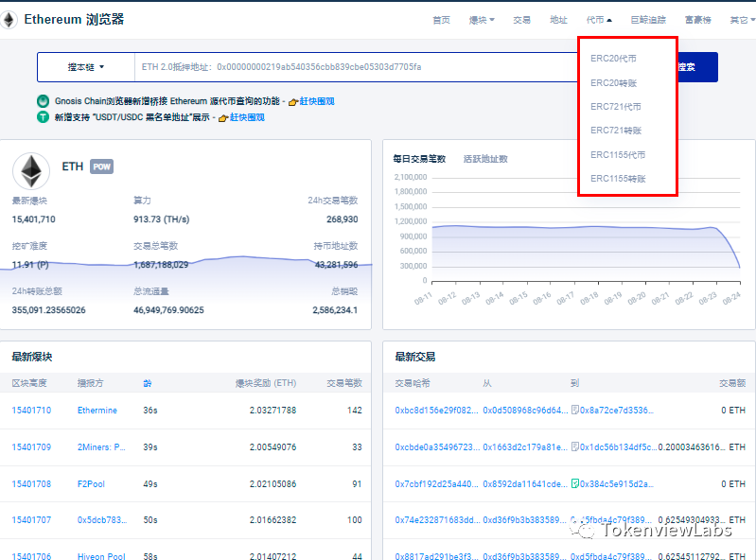Open 富豪榜 in the navigation bar
Viewport: 756px width, 560px height.
698,20
